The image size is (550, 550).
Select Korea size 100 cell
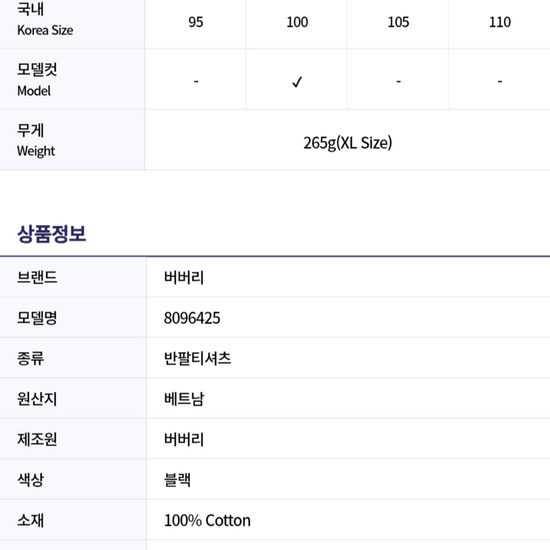coord(297,22)
